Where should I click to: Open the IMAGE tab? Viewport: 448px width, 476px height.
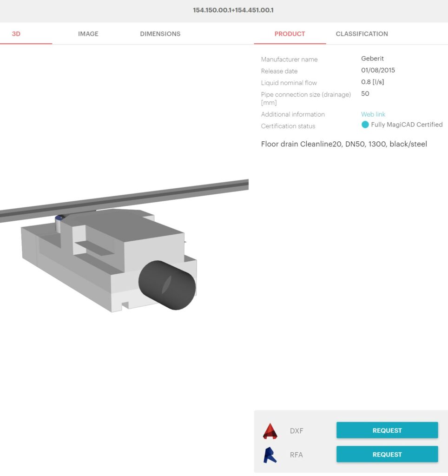(88, 33)
